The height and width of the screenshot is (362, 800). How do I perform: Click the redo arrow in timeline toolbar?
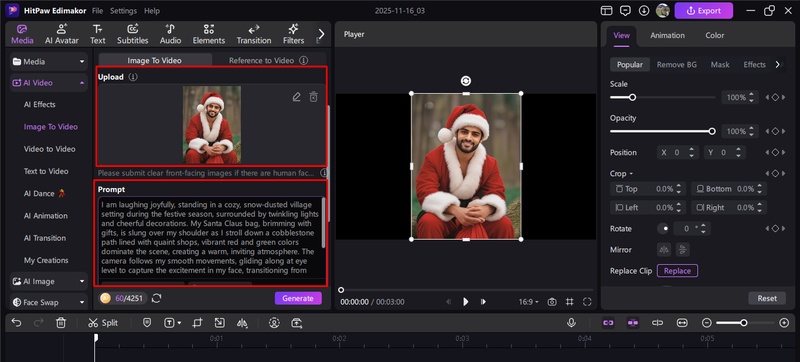(39, 323)
